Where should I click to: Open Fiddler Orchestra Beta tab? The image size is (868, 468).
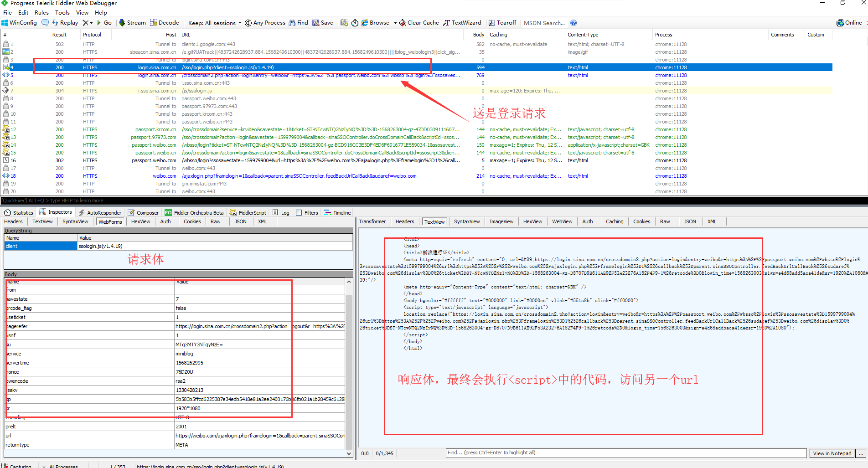point(194,213)
